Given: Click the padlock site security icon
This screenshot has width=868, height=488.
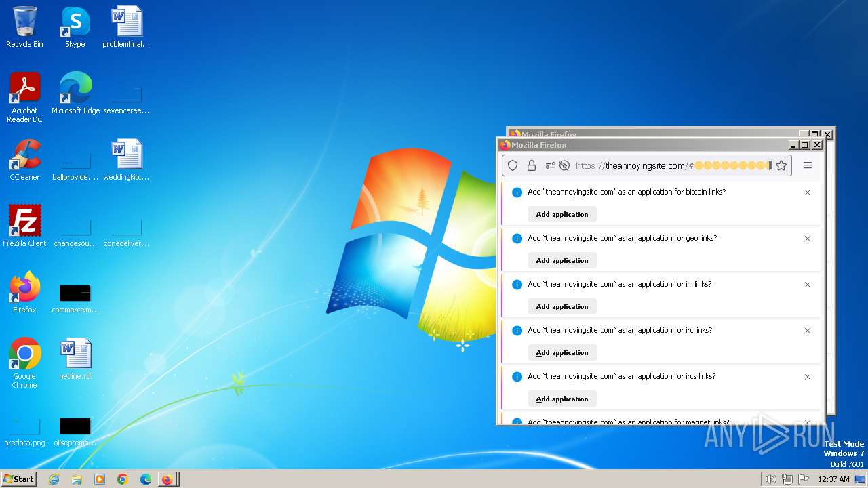Looking at the screenshot, I should tap(532, 165).
